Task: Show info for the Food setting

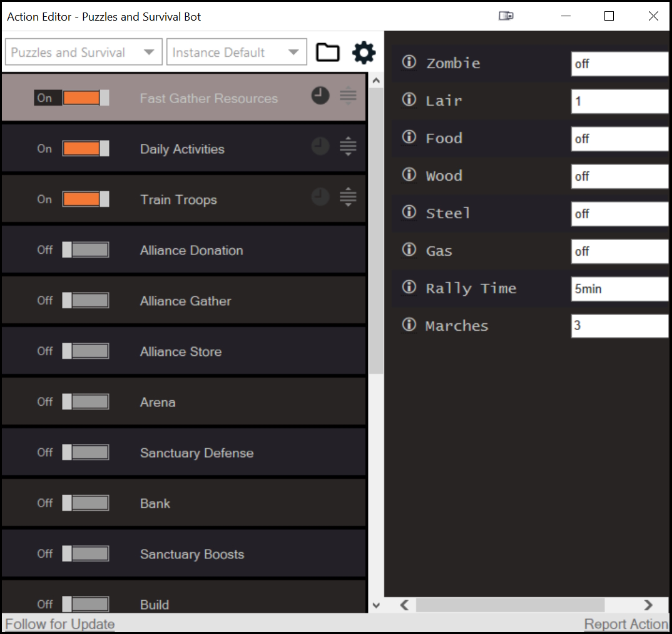Action: click(x=409, y=137)
